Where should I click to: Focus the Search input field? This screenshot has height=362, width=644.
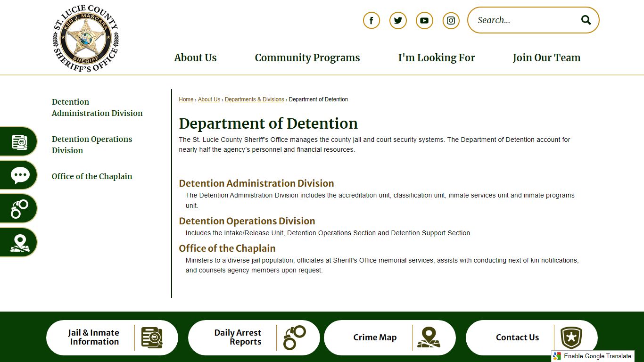526,20
